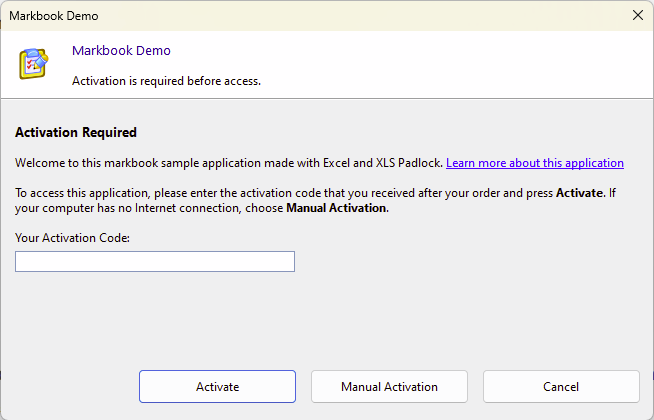Choose Manual Activation
Viewport: 654px width, 420px height.
(x=389, y=387)
